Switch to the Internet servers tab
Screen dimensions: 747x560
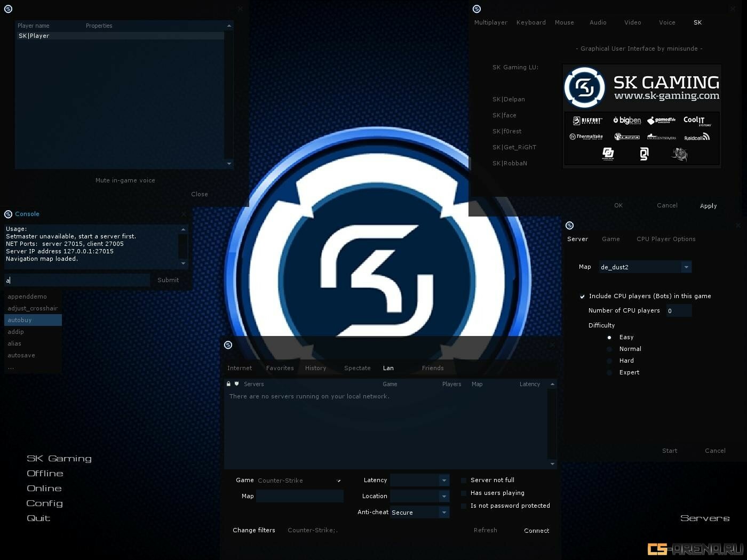pyautogui.click(x=240, y=369)
